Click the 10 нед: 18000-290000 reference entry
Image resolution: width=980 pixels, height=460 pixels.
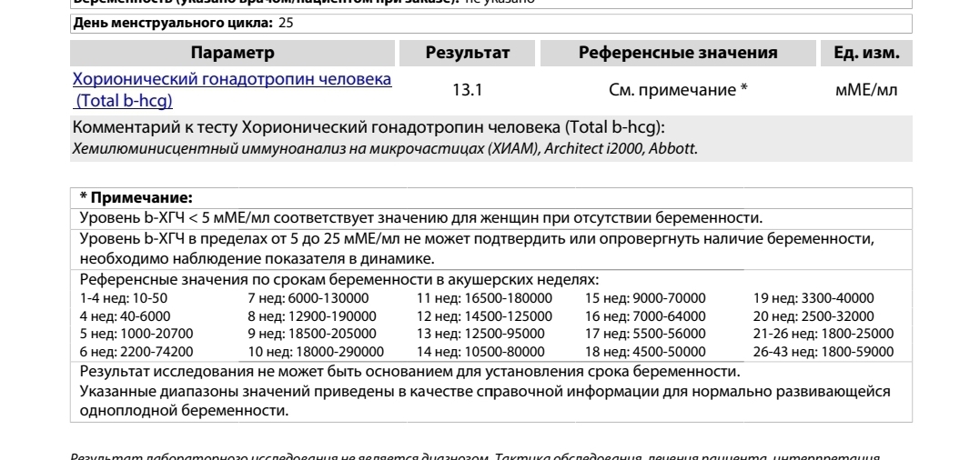pyautogui.click(x=316, y=351)
